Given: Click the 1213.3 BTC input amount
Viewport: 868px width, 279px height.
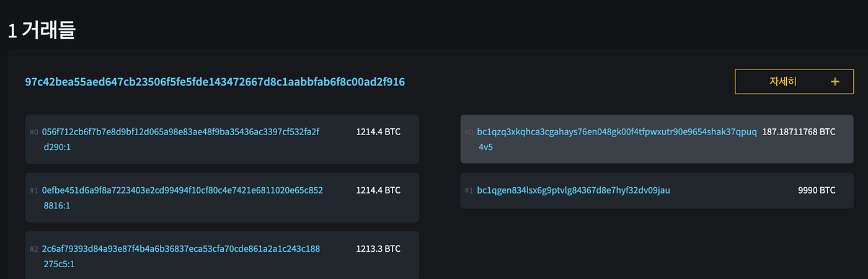Looking at the screenshot, I should (378, 249).
